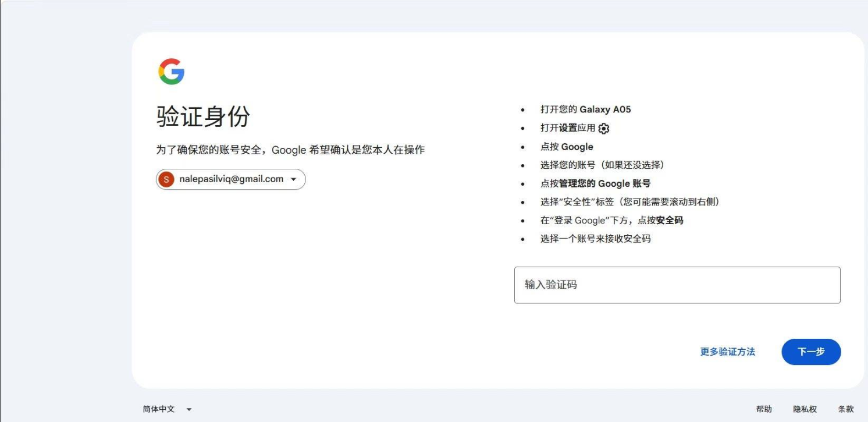
Task: Click the 打开您的 Galaxy A05 instruction
Action: click(x=585, y=109)
